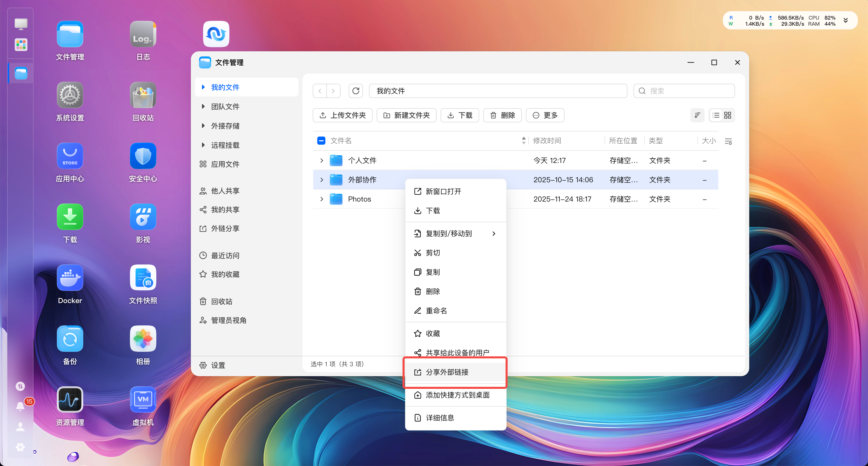The height and width of the screenshot is (466, 868).
Task: Go back to previous folder
Action: [320, 91]
